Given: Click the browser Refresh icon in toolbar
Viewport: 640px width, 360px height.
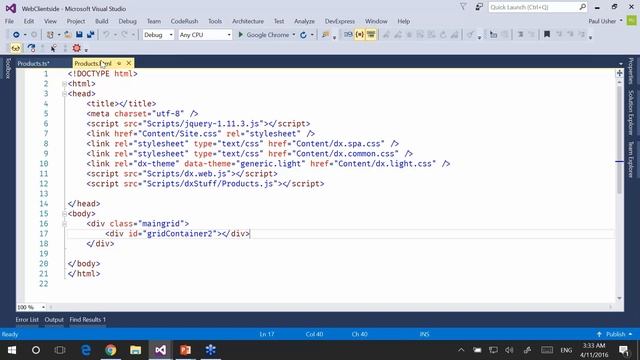Looking at the screenshot, I should click(303, 35).
